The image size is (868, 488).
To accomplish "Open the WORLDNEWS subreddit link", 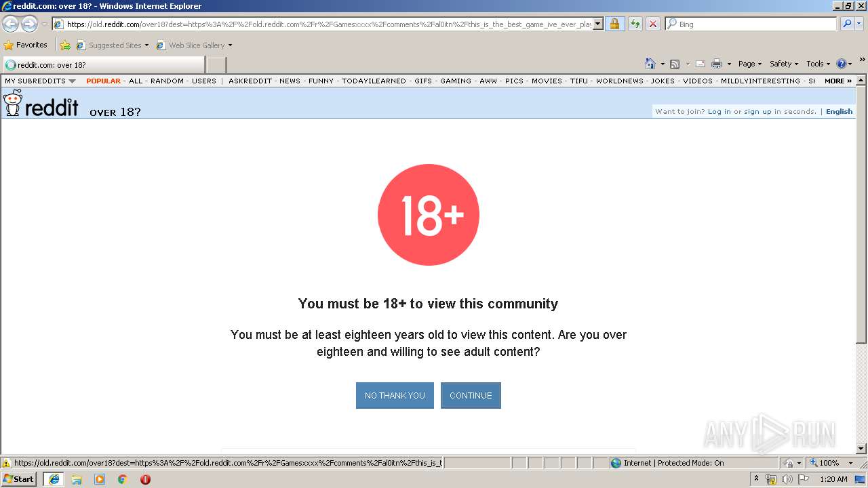I will 619,81.
